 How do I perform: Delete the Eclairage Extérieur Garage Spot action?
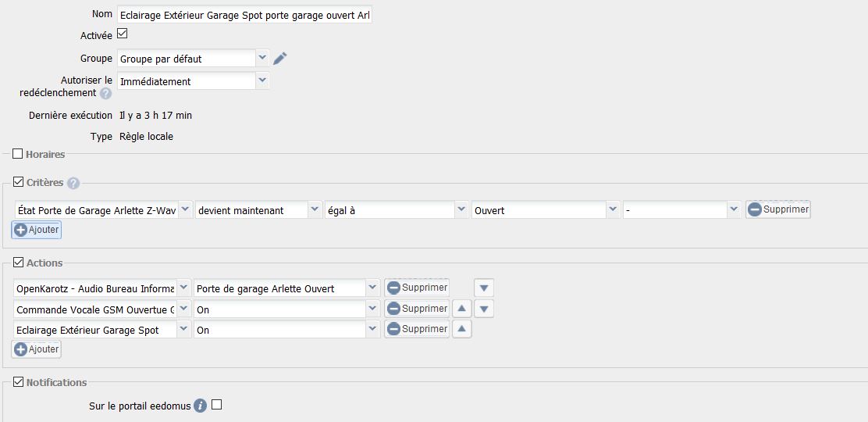[417, 329]
